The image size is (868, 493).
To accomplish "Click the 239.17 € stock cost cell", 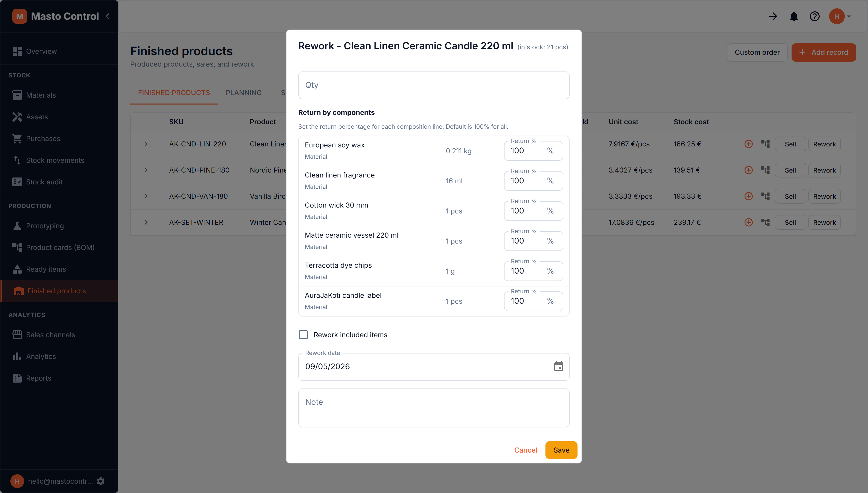I will (687, 222).
